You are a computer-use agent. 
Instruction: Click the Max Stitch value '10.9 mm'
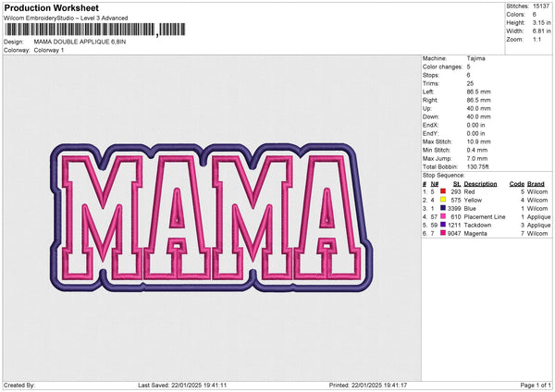478,141
